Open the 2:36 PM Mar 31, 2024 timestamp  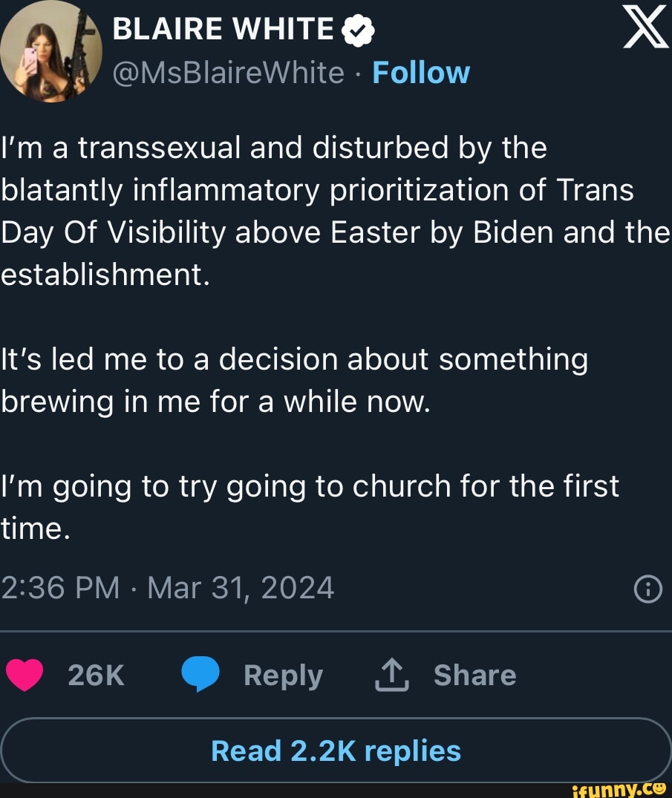[167, 588]
